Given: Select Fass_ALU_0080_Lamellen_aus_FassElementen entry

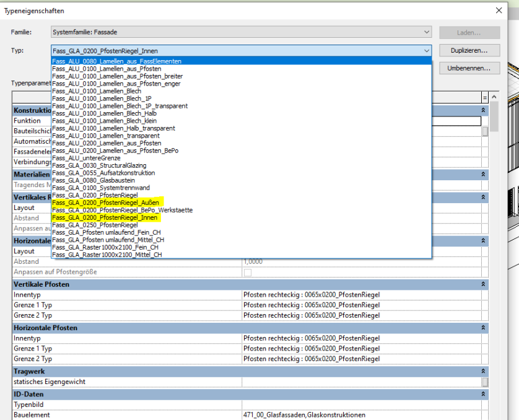Looking at the screenshot, I should pos(116,61).
